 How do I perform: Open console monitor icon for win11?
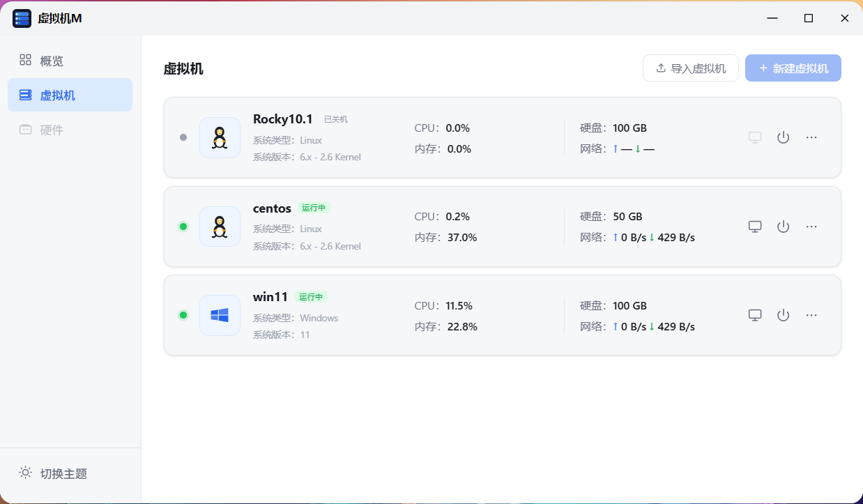755,315
